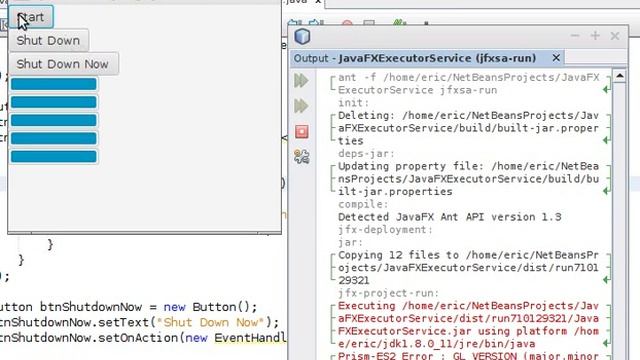Click the NetBeans cube icon in output window title
This screenshot has height=360, width=640.
tap(302, 36)
